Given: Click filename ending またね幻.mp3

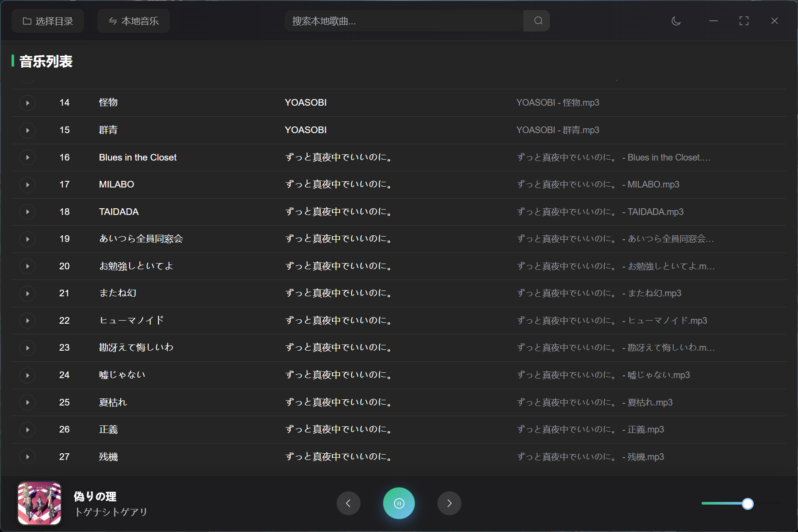Looking at the screenshot, I should (599, 293).
